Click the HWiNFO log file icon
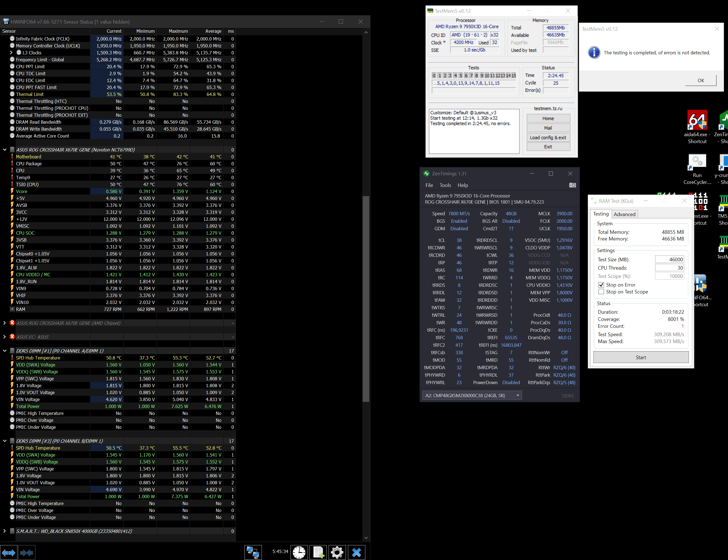 318,552
